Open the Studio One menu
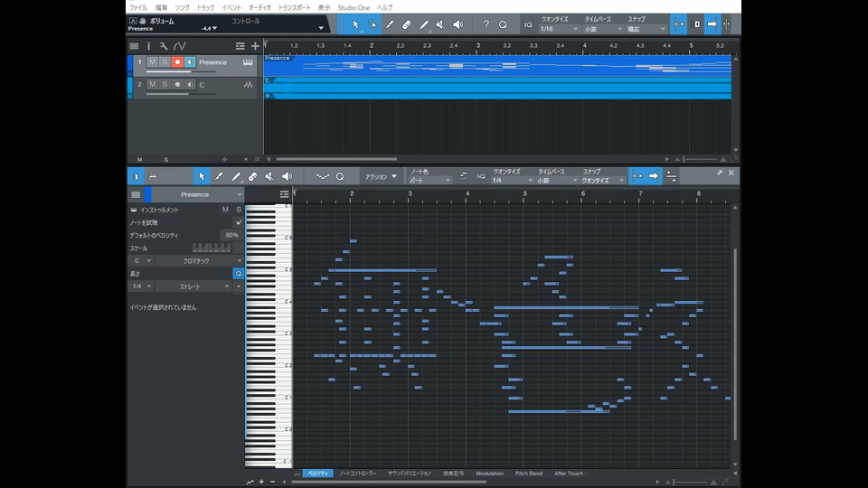Image resolution: width=868 pixels, height=488 pixels. 354,8
